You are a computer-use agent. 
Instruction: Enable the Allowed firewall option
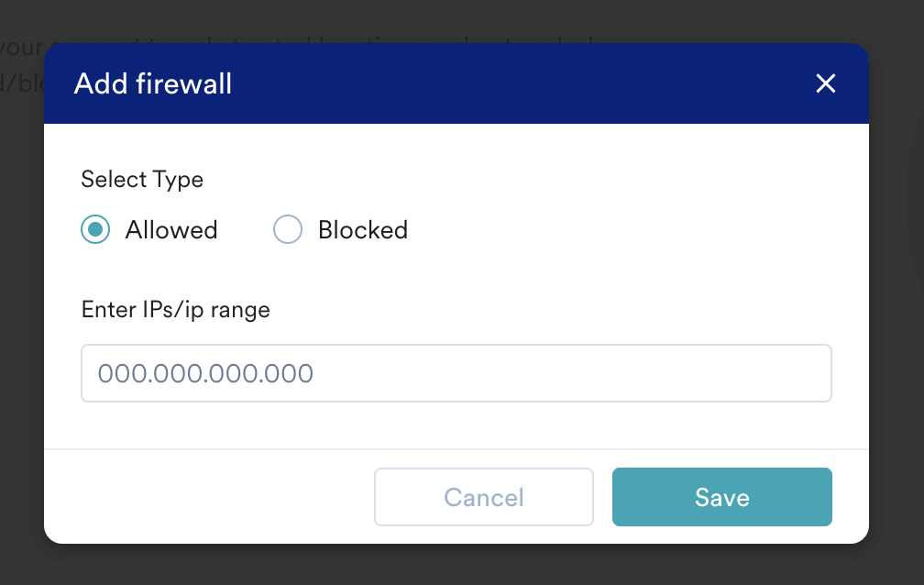(94, 229)
